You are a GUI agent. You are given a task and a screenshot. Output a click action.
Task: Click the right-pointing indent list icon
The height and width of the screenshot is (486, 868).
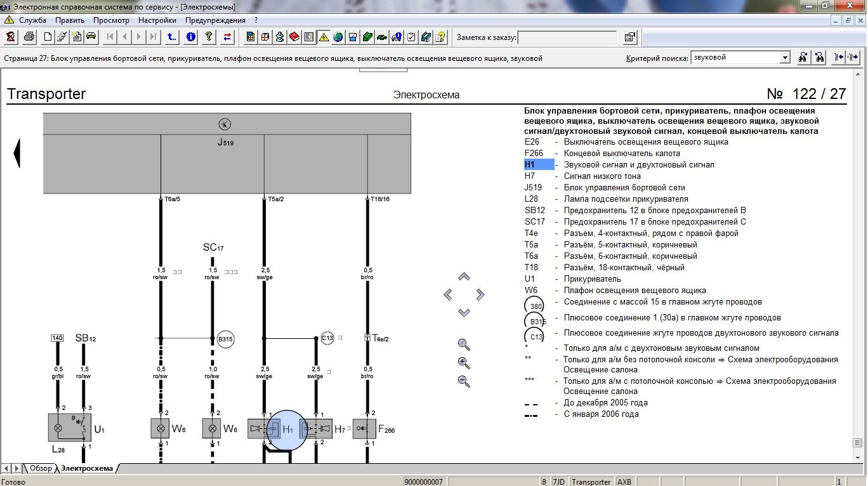coord(853,57)
